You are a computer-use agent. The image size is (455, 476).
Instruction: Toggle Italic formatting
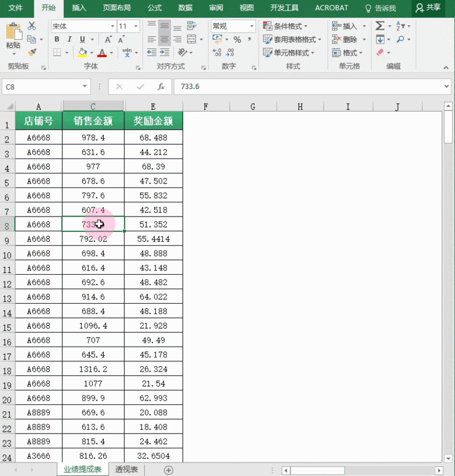[x=69, y=39]
